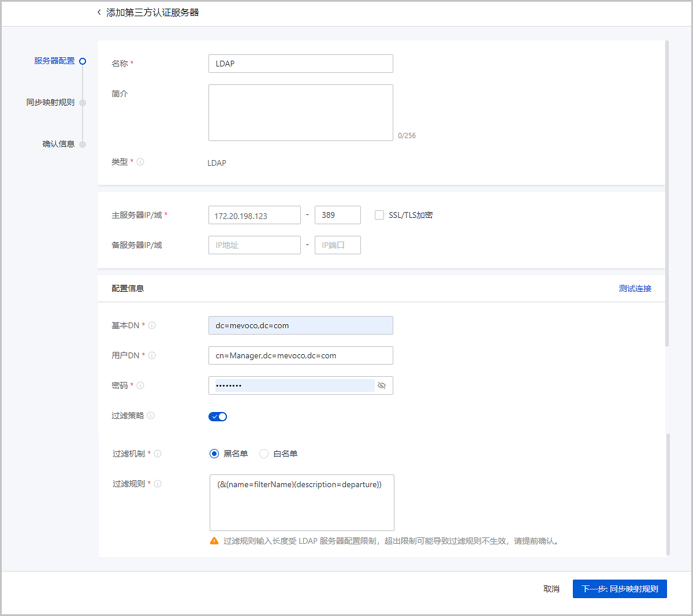Click the 简介 text area

click(301, 113)
